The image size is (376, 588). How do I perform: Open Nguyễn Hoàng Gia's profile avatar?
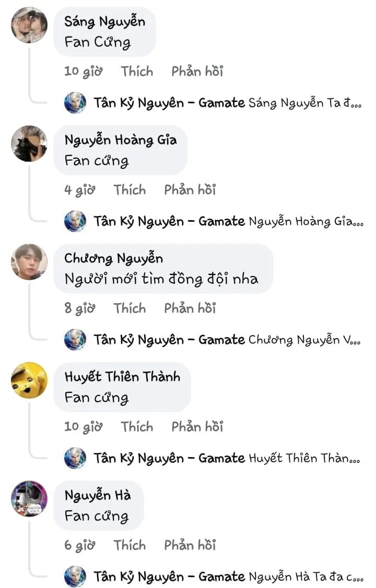29,143
